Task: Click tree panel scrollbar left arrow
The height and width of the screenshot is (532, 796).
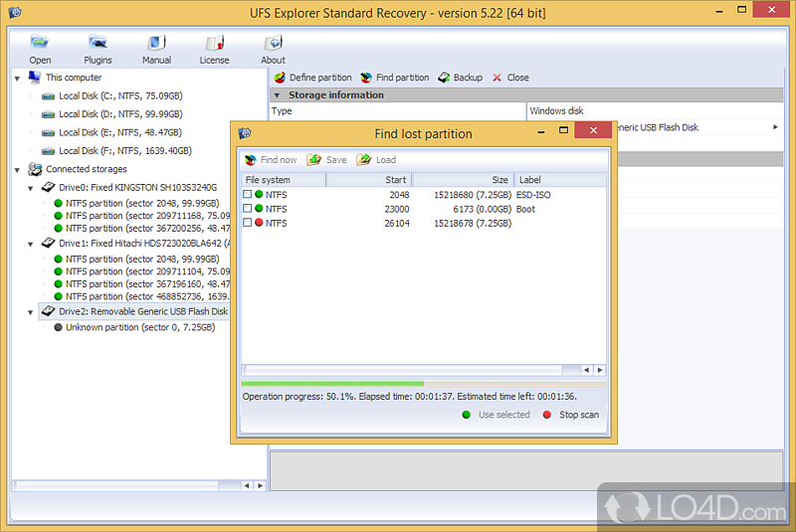Action: click(x=247, y=486)
